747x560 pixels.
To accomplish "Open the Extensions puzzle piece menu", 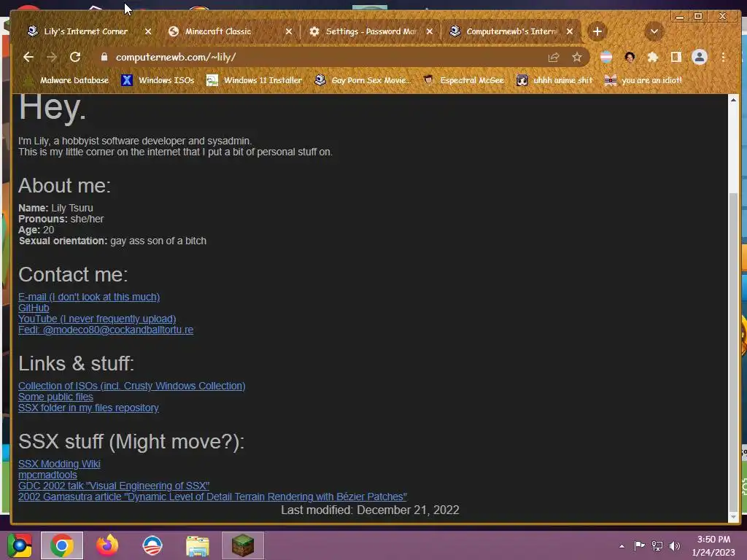I will (653, 57).
